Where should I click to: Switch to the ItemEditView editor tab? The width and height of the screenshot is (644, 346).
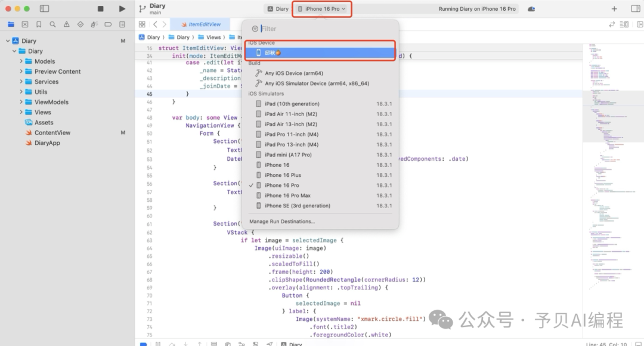coord(201,24)
